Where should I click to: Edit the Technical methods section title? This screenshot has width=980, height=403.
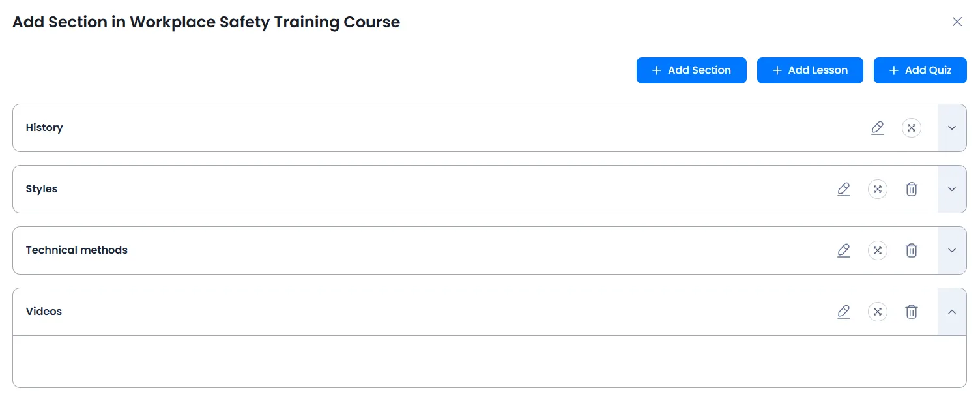[843, 250]
